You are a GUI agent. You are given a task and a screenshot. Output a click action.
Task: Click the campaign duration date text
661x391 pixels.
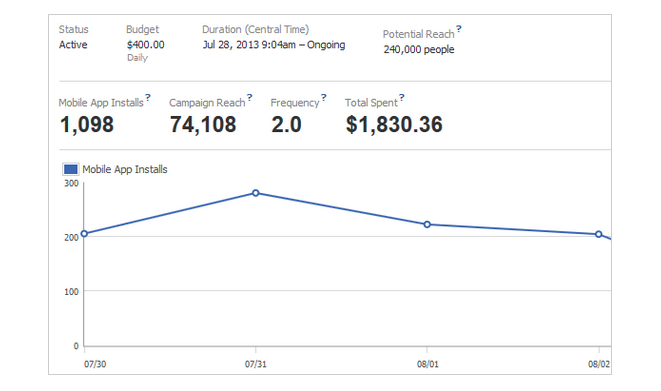coord(274,45)
